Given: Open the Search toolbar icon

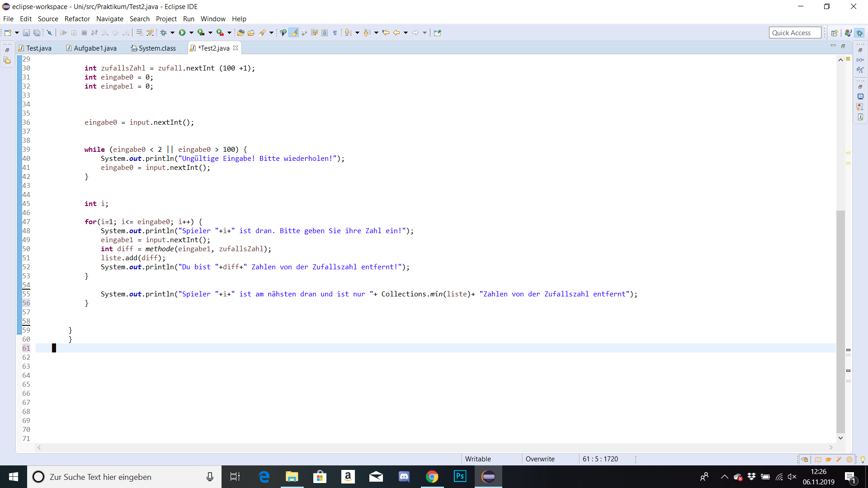Looking at the screenshot, I should [x=262, y=33].
